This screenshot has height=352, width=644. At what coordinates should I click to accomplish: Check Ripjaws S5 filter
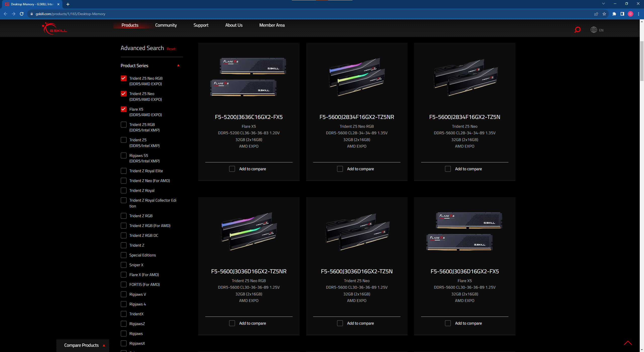[x=124, y=156]
